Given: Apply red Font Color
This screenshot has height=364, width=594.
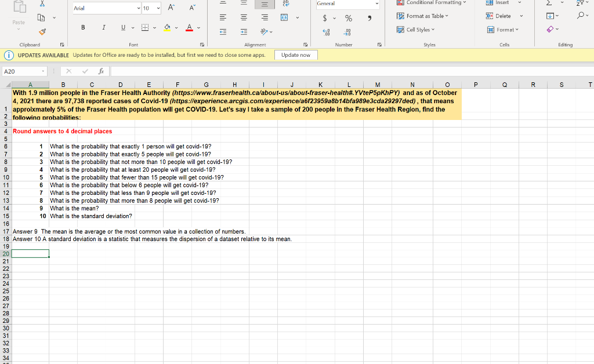Looking at the screenshot, I should (190, 27).
